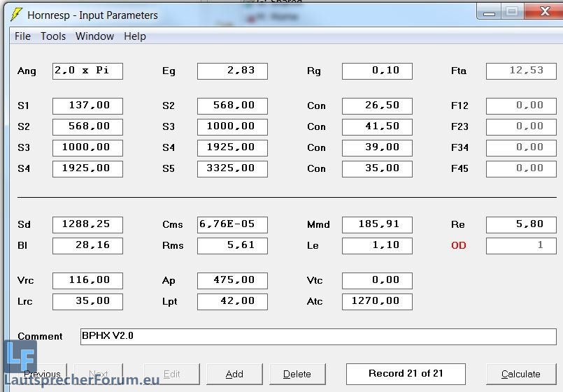Click the Eg value field
The width and height of the screenshot is (563, 392).
coord(232,71)
